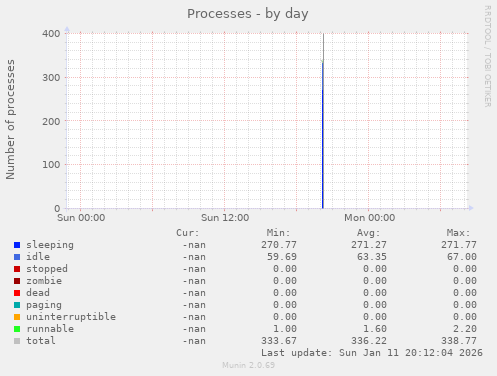This screenshot has height=376, width=497.
Task: Click the sleeping row '-nan' Cur value
Action: click(x=194, y=245)
